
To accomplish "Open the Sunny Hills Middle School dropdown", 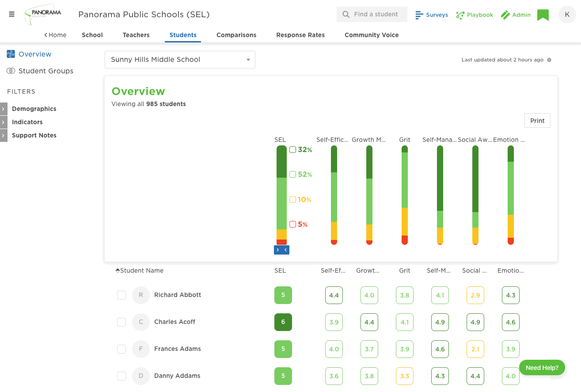I will (x=180, y=60).
